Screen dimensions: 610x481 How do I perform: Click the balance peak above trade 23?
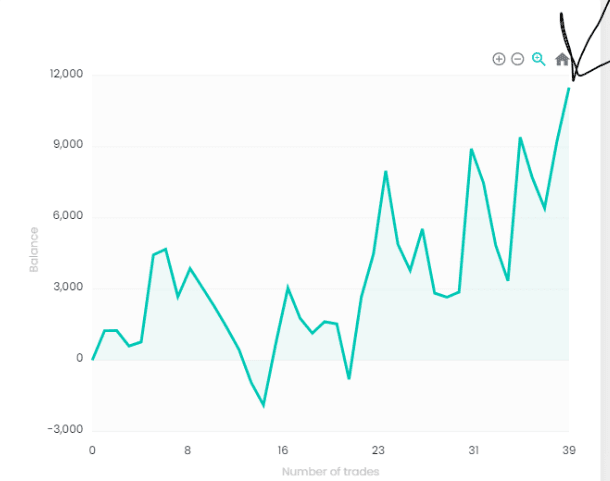pos(386,172)
